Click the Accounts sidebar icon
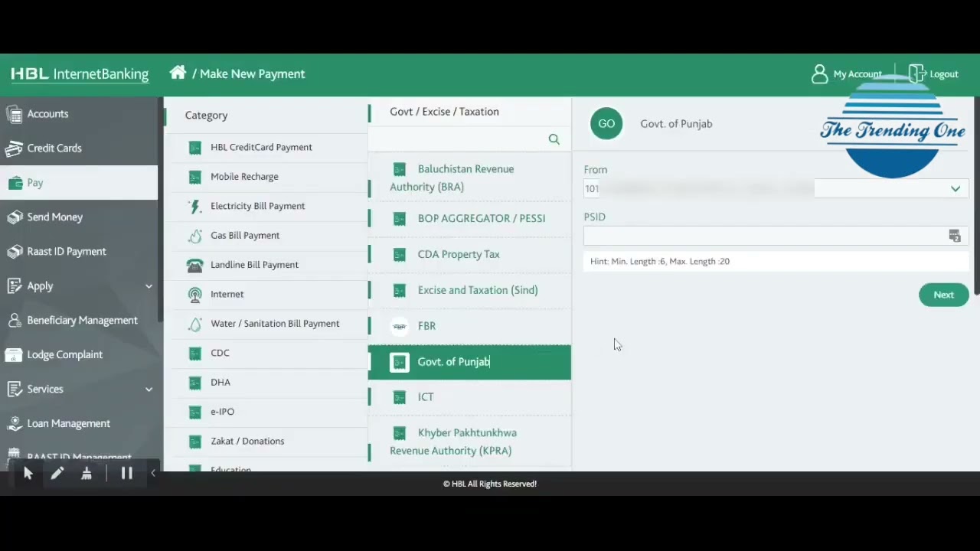Viewport: 980px width, 551px height. pos(14,114)
